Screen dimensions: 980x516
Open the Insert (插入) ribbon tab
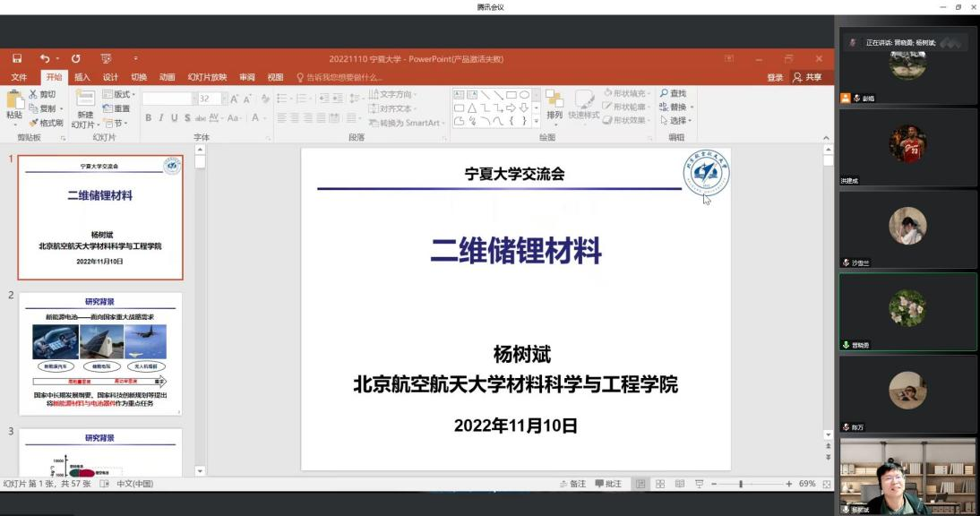pos(82,77)
